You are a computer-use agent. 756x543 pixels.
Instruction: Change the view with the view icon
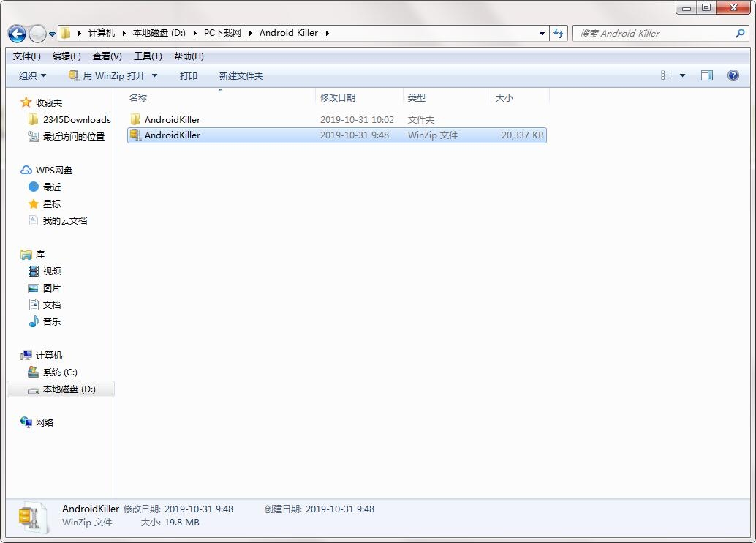666,75
